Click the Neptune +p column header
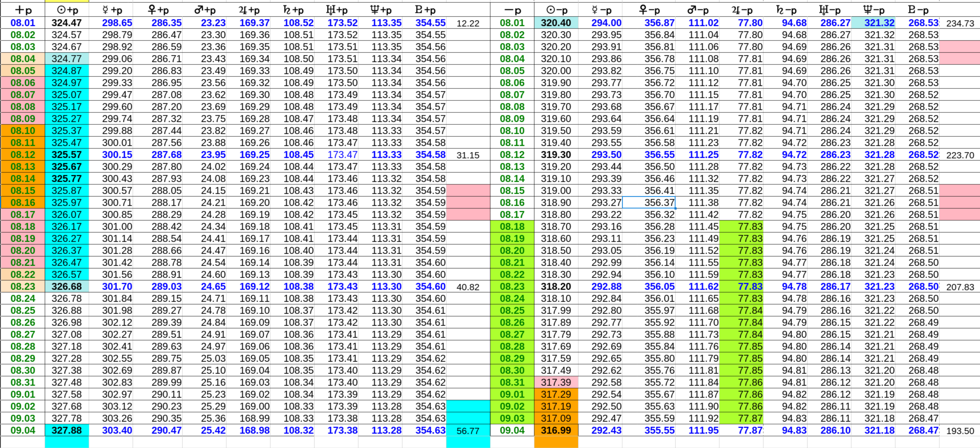 pyautogui.click(x=381, y=10)
